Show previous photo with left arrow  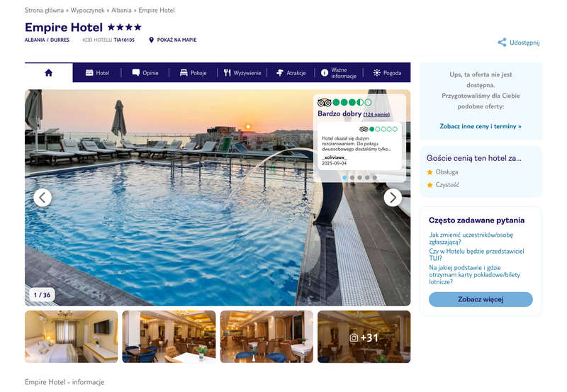pyautogui.click(x=43, y=198)
